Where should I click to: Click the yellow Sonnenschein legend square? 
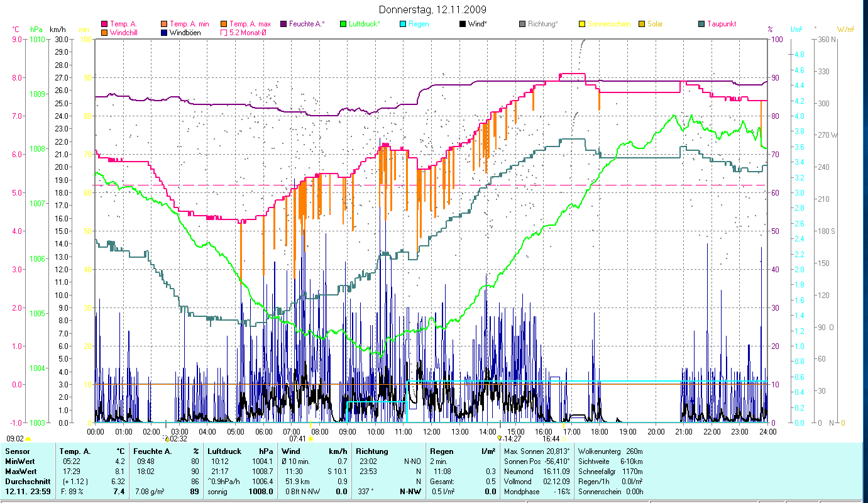pyautogui.click(x=582, y=24)
